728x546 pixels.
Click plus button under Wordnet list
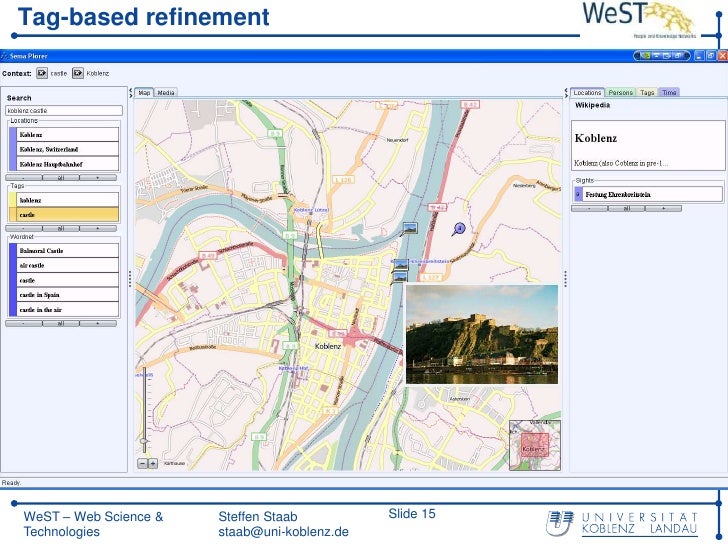[98, 324]
